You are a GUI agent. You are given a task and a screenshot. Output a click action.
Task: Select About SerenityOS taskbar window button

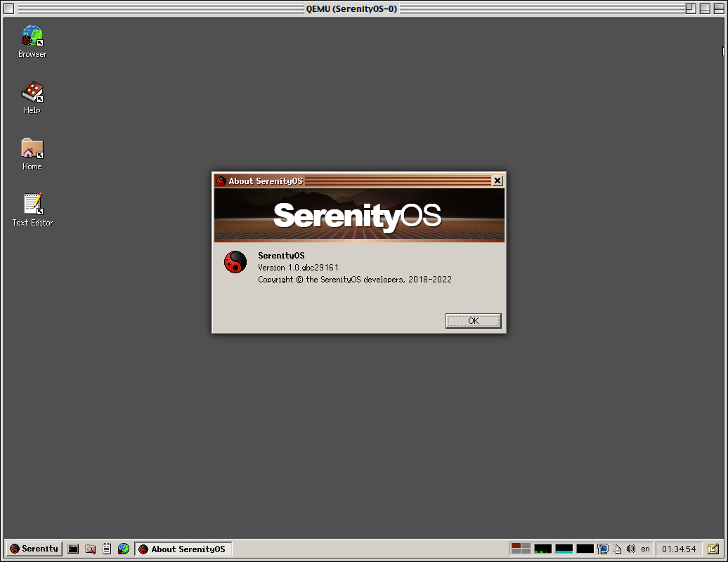pos(183,549)
